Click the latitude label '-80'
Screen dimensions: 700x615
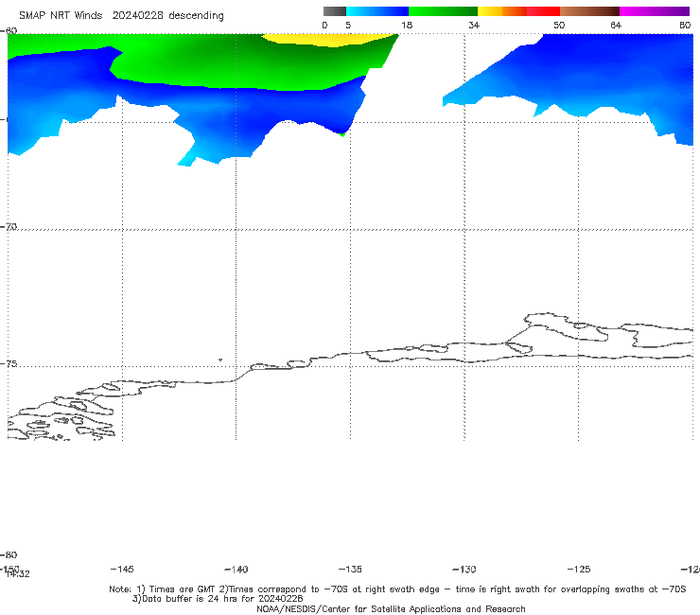click(9, 554)
